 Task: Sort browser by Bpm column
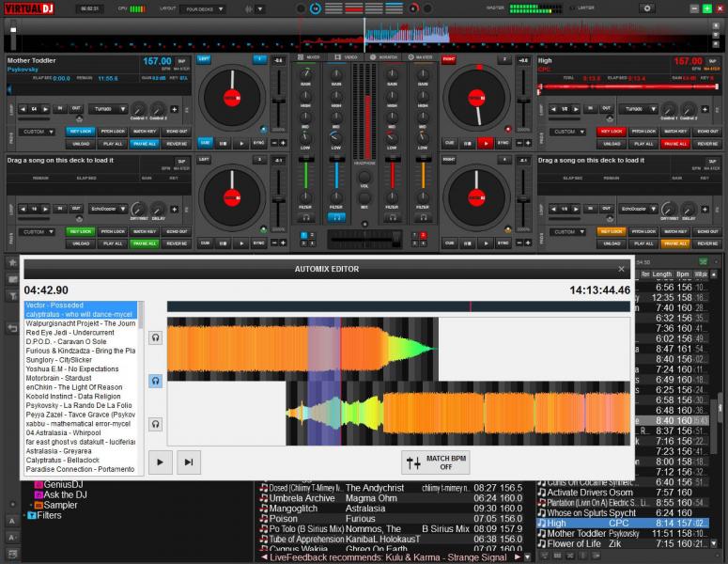tap(683, 274)
